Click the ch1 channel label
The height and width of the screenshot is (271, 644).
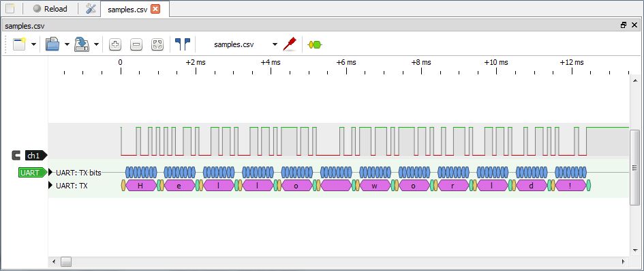[35, 156]
